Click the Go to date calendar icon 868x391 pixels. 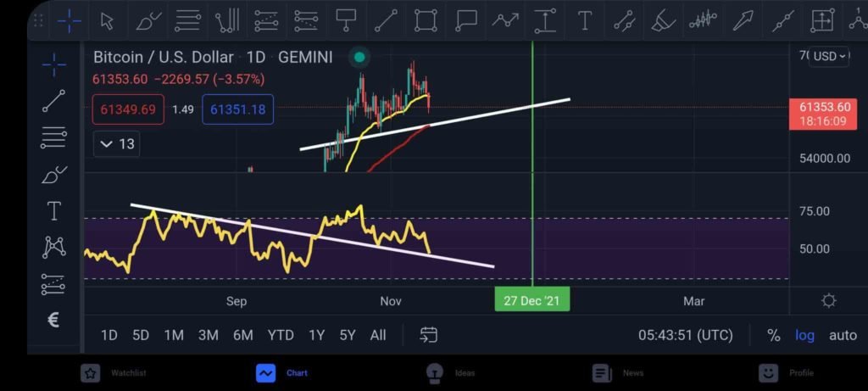tap(429, 335)
